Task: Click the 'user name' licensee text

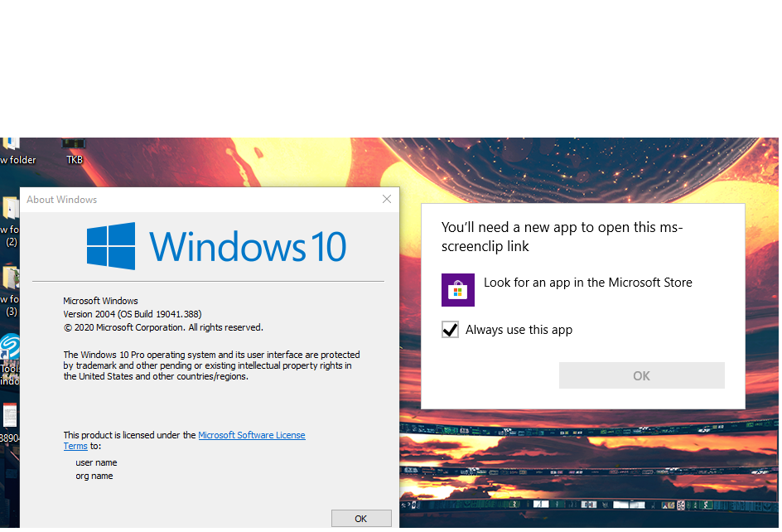Action: pyautogui.click(x=96, y=462)
